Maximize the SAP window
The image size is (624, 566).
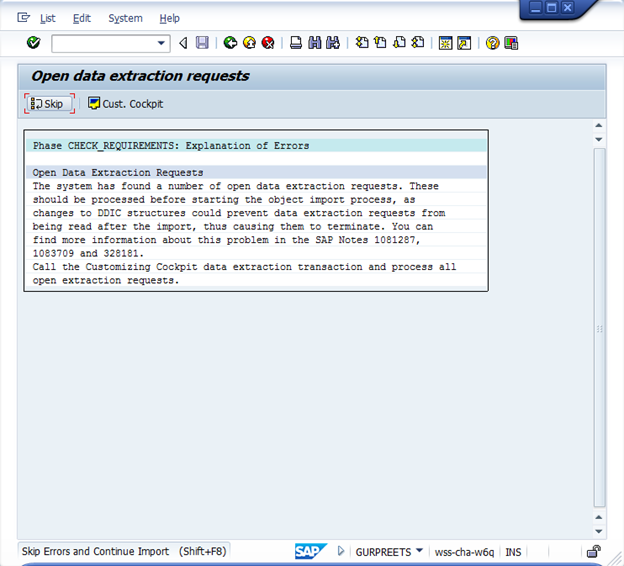click(x=552, y=7)
